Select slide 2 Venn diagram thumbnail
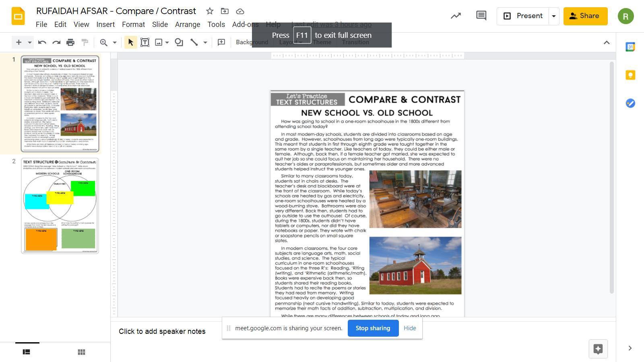Screen dimensions: 644x362 click(60, 206)
